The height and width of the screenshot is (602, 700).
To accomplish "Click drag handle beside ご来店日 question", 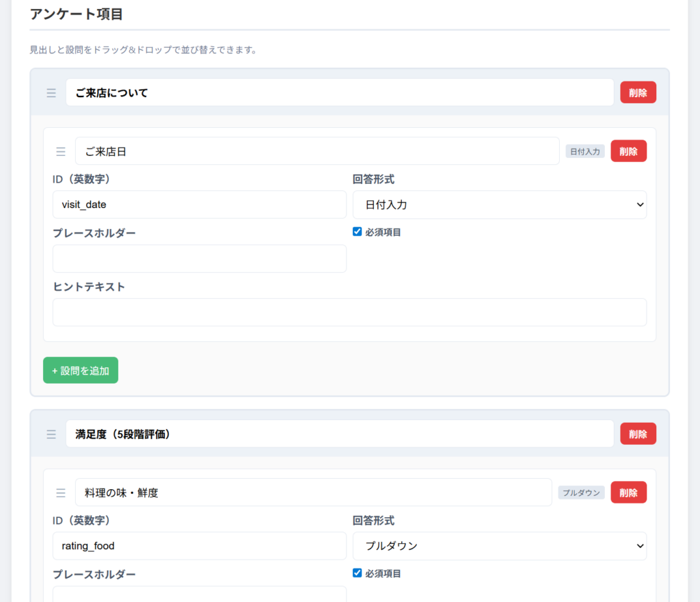I will [61, 152].
